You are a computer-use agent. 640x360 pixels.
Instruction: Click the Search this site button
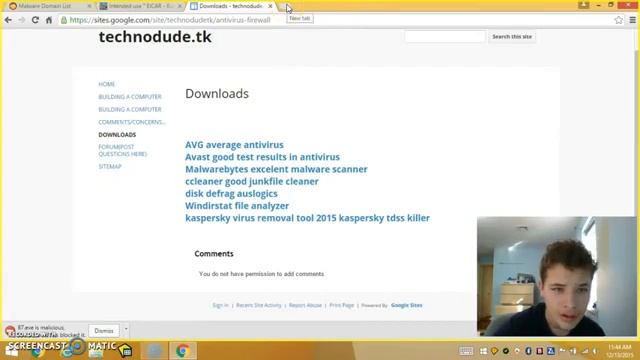[512, 37]
